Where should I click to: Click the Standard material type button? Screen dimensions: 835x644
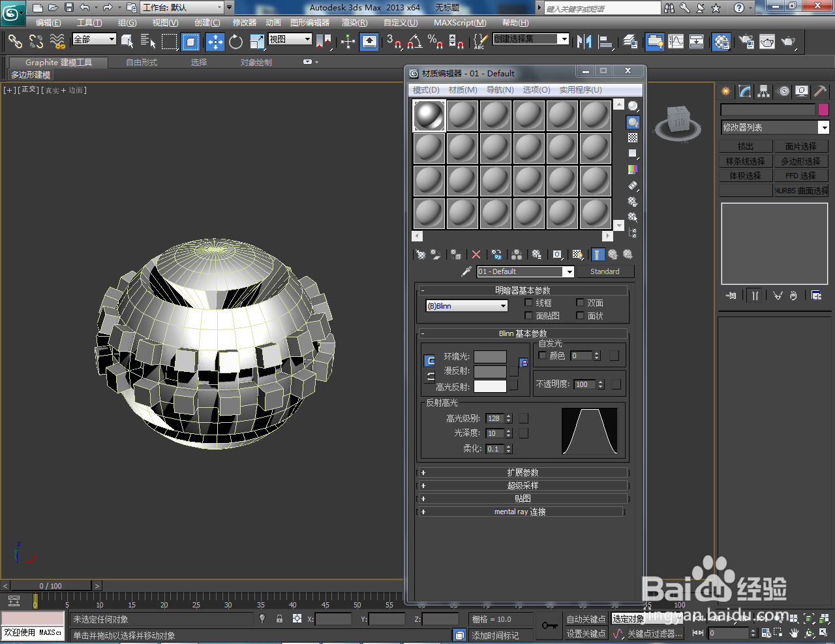tap(605, 271)
